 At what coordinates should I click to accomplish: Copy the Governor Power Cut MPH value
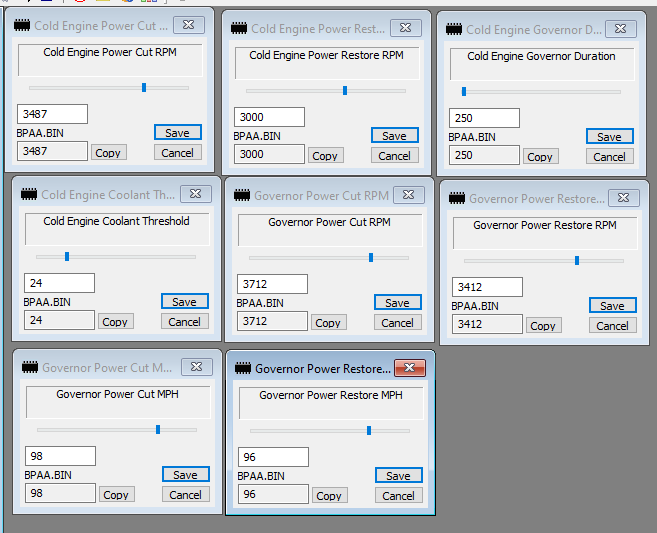pos(116,494)
